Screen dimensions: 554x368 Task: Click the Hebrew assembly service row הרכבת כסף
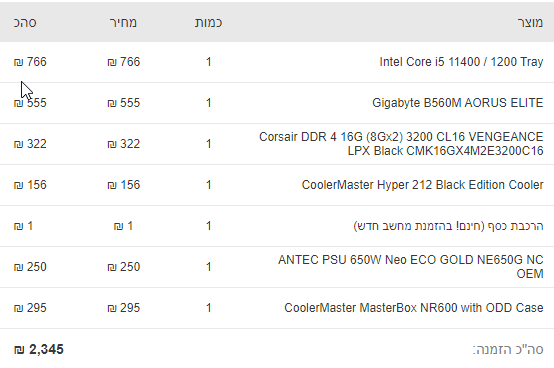pos(277,226)
